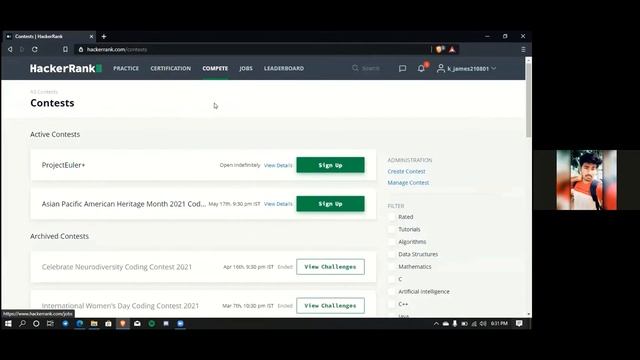This screenshot has width=640, height=360.
Task: Open Celebrate Neurodiversity Coding Contest 2021 title
Action: point(117,267)
